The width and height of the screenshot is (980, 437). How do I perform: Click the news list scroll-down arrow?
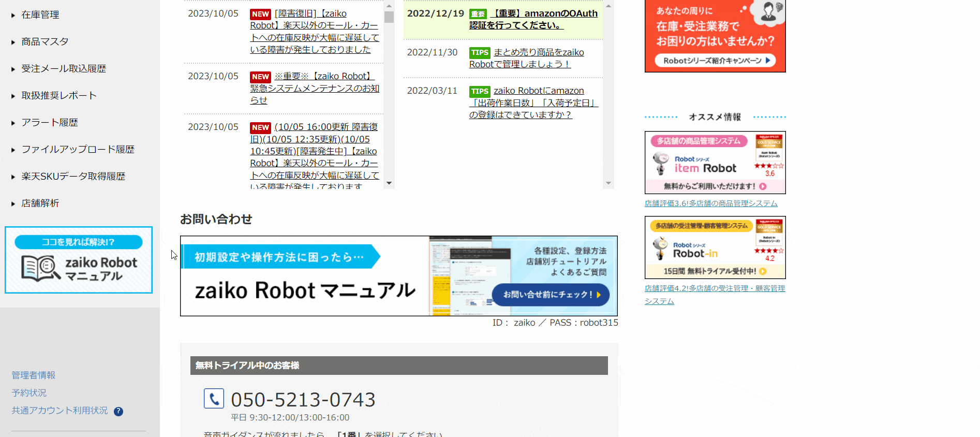[x=389, y=183]
